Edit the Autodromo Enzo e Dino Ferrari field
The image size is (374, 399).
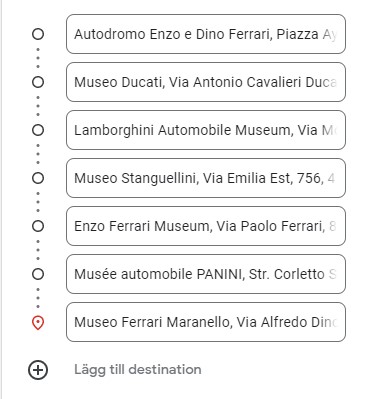[x=206, y=34]
